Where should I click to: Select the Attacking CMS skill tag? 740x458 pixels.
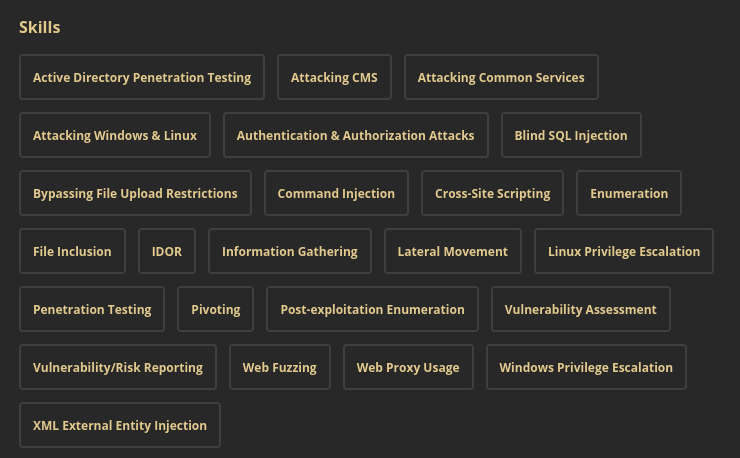(334, 77)
